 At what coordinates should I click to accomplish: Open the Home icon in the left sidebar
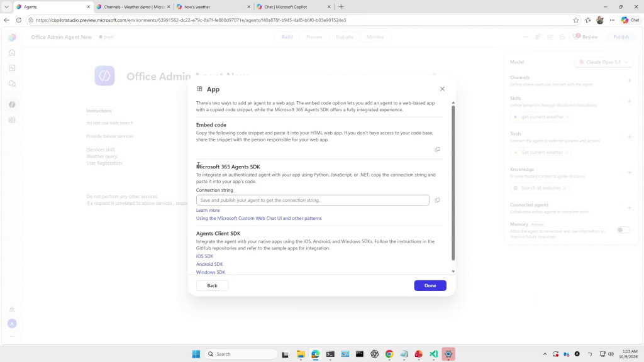[12, 53]
